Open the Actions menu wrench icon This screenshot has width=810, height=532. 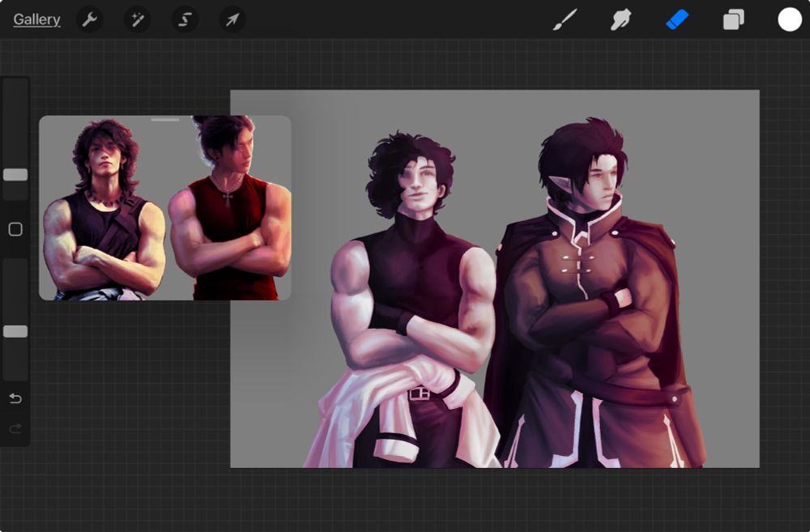tap(89, 19)
